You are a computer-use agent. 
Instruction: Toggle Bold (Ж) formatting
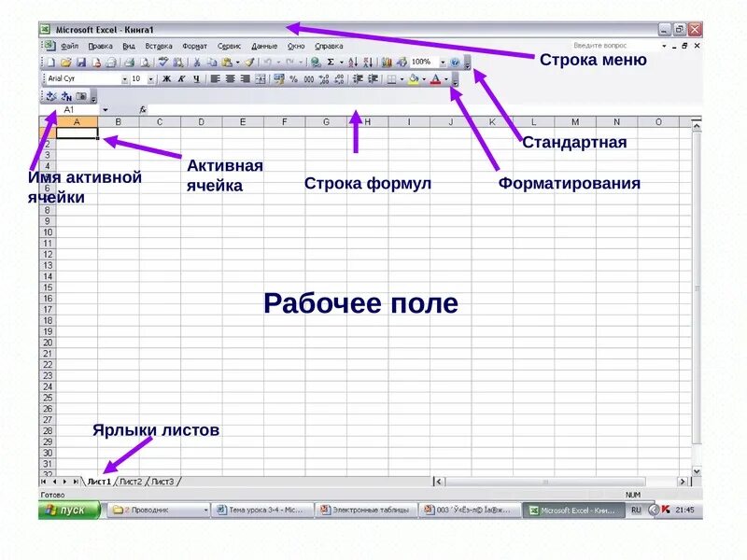tap(166, 79)
